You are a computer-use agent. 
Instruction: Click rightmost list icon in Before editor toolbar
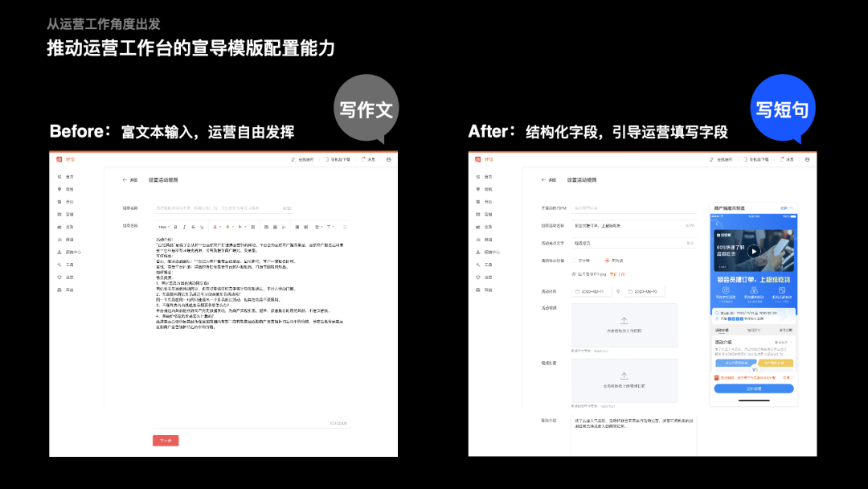point(345,227)
